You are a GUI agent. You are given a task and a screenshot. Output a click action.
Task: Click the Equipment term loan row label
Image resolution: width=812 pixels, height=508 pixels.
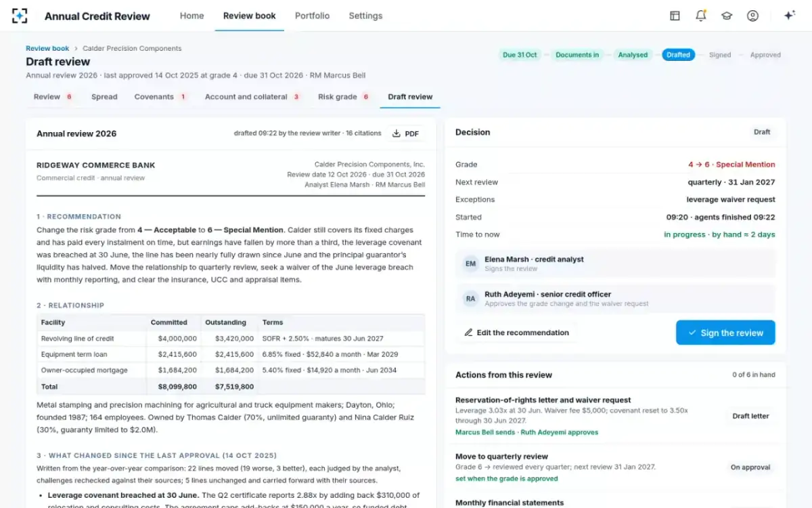[x=74, y=354]
